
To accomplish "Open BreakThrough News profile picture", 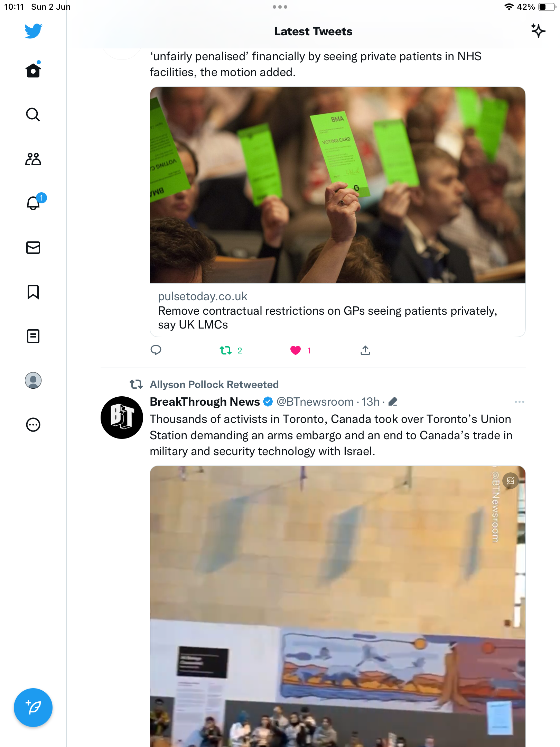I will coord(122,417).
